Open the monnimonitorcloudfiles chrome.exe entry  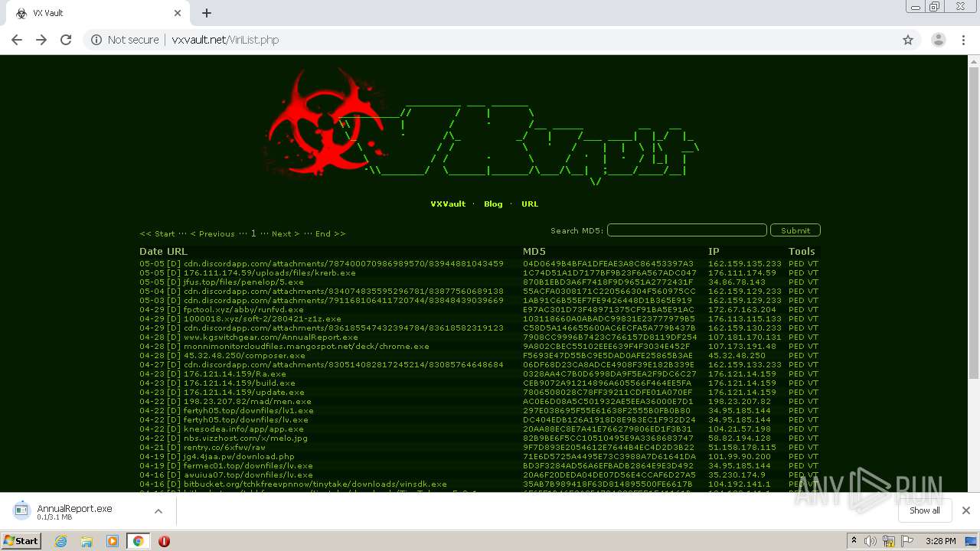click(306, 346)
